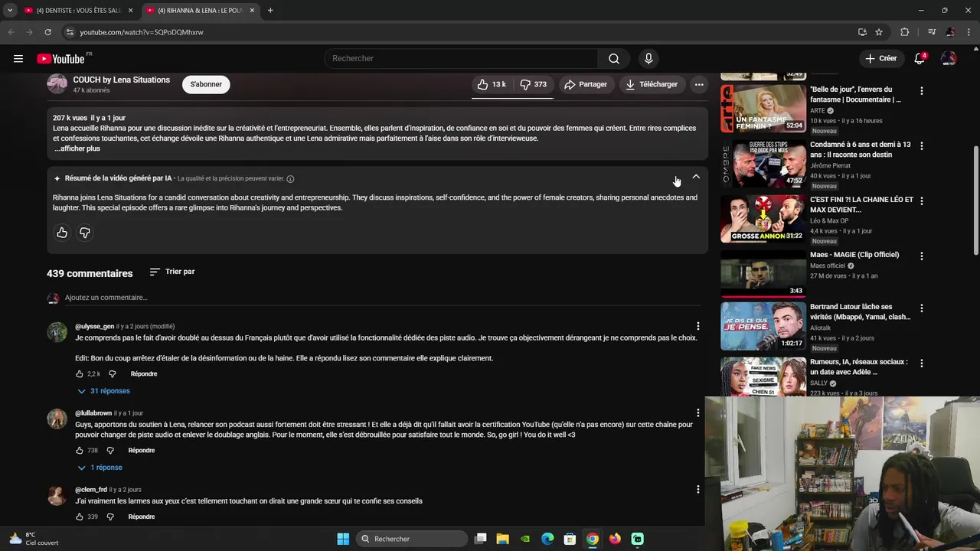Open @ulysse_gen profile link
The height and width of the screenshot is (551, 980).
point(94,327)
